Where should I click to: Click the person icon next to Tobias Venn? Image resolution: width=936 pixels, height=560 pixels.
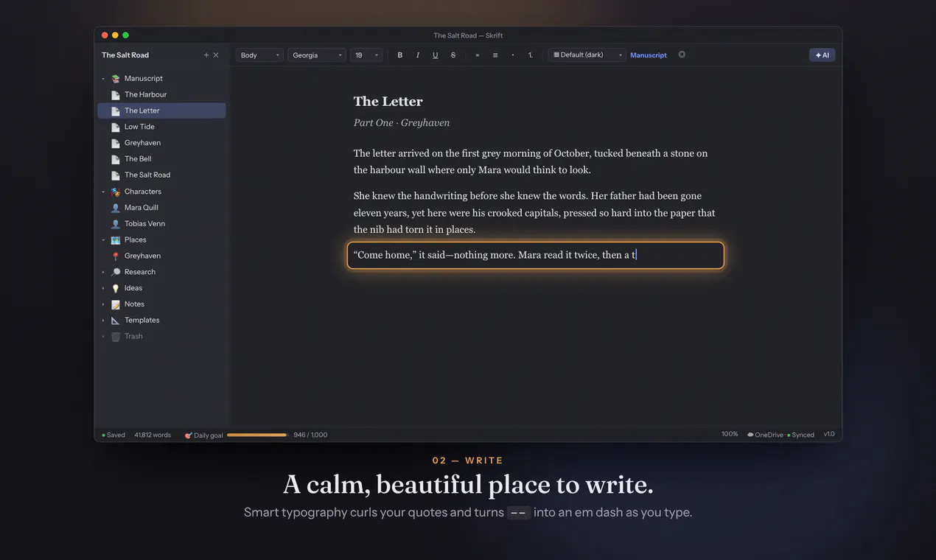click(x=116, y=224)
